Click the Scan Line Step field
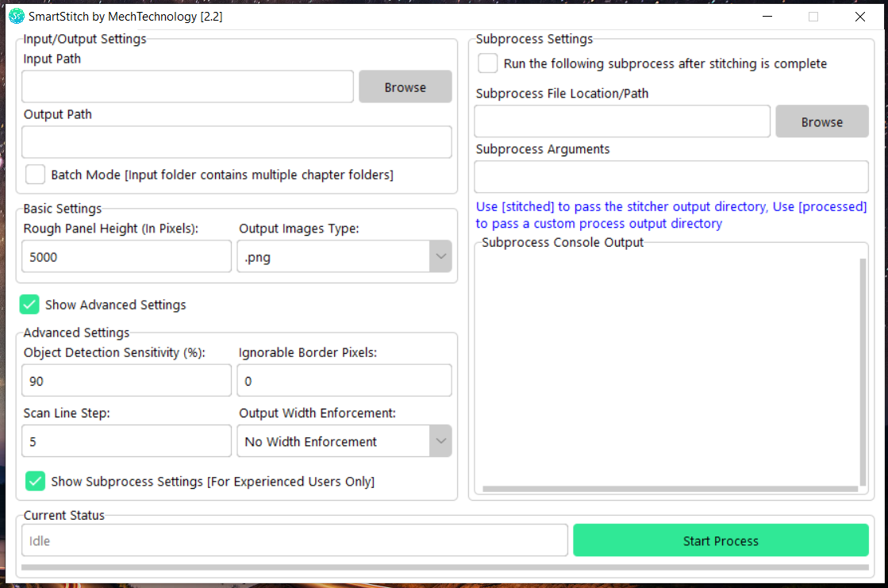Screen dimensions: 888x588 pos(126,441)
